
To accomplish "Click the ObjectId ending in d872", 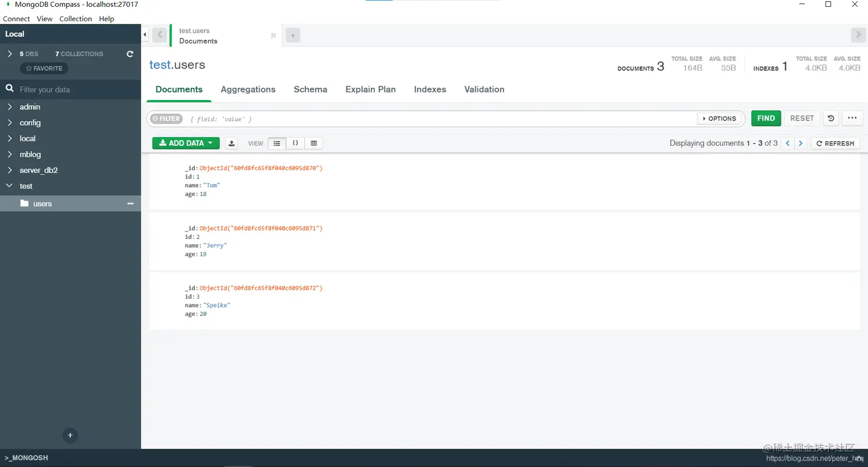I will 261,288.
